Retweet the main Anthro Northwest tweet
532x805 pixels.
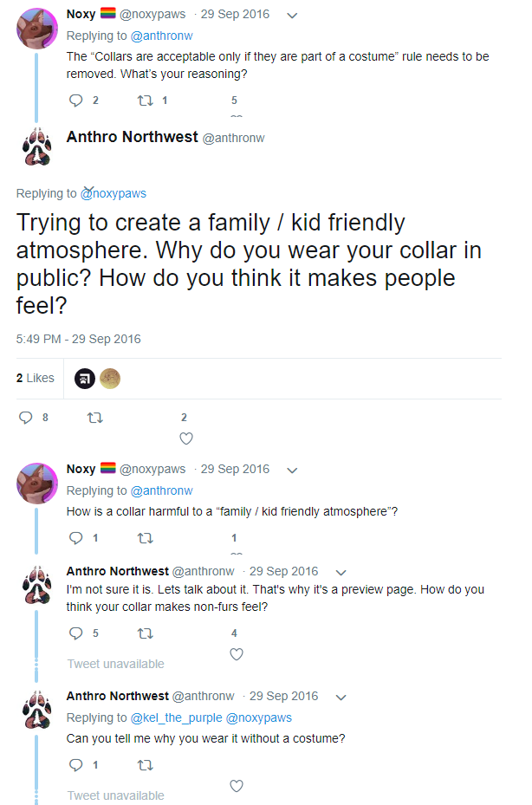coord(95,418)
